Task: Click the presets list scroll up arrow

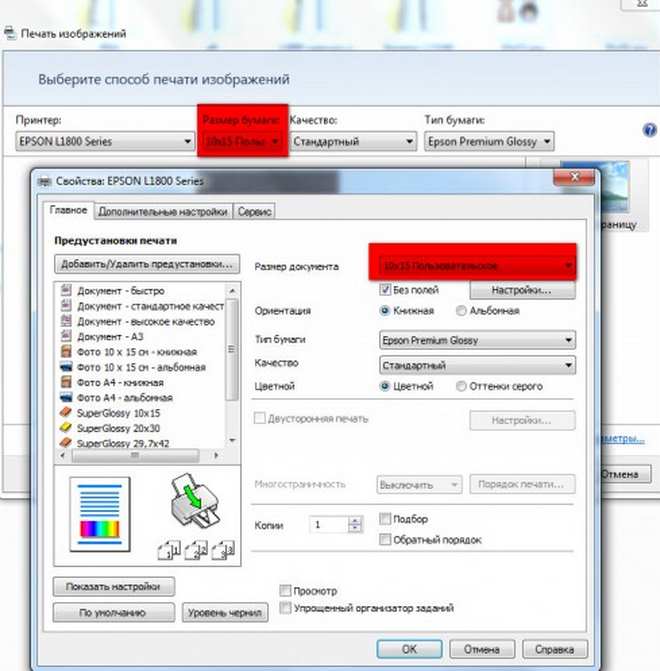Action: click(232, 291)
